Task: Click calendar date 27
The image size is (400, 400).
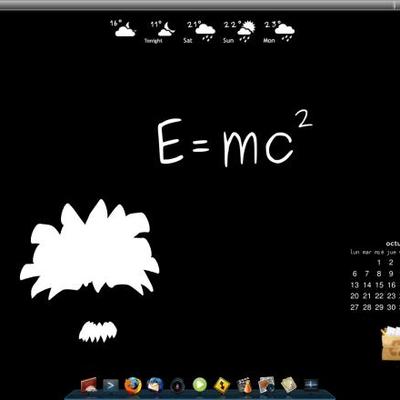Action: 355,307
